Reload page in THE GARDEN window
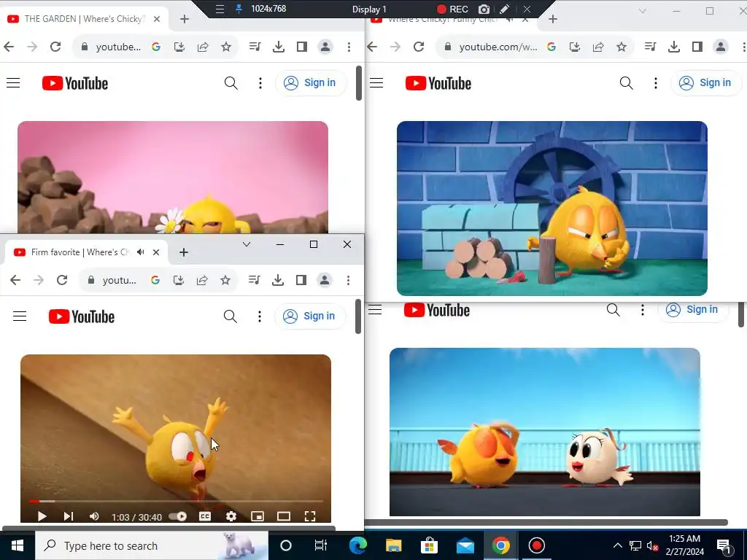 pos(55,47)
